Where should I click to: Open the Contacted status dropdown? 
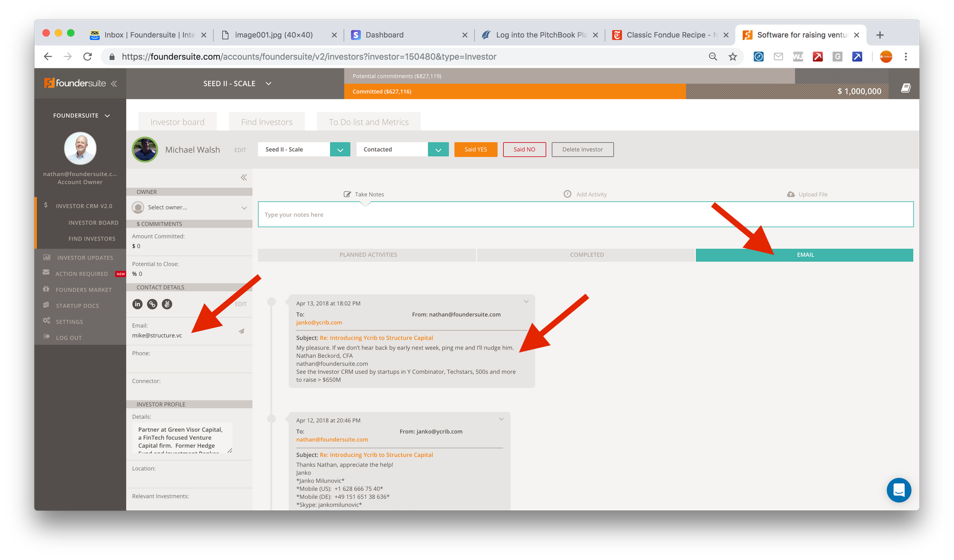point(438,150)
